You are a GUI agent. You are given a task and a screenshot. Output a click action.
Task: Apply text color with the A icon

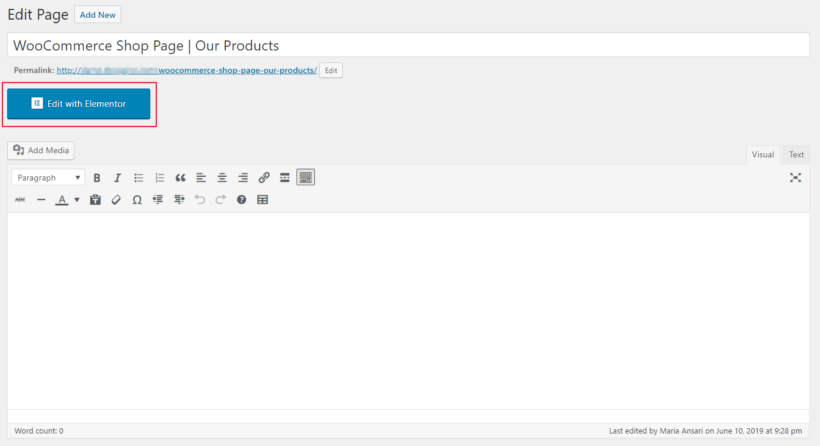coord(62,200)
